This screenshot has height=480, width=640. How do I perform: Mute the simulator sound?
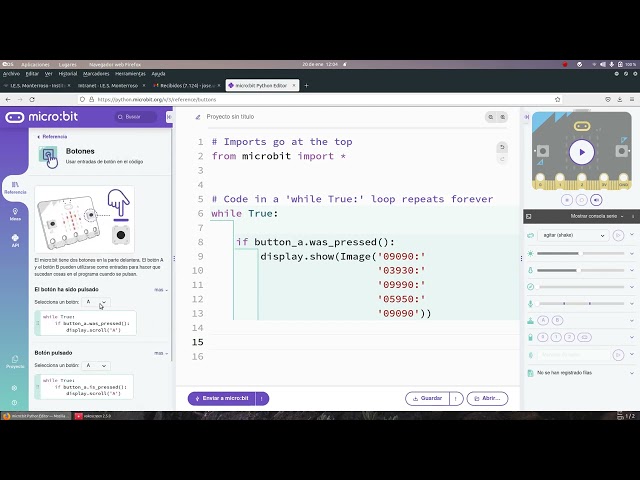(596, 200)
